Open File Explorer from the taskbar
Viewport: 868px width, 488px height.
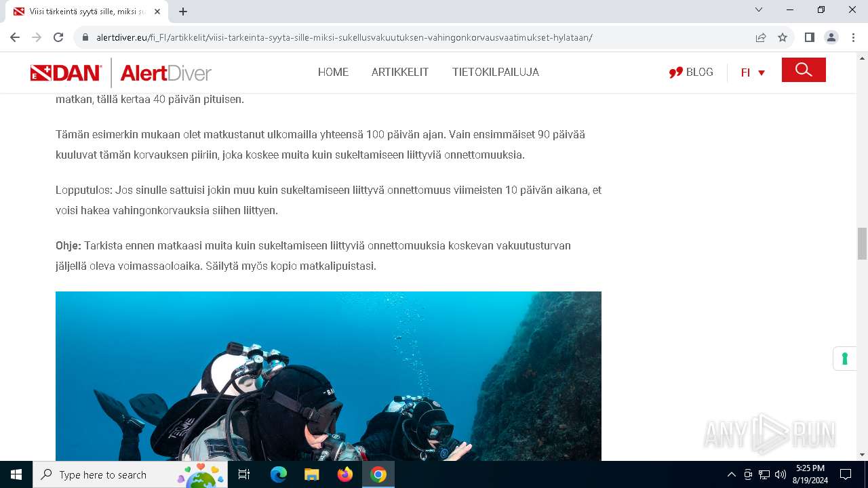(x=311, y=474)
